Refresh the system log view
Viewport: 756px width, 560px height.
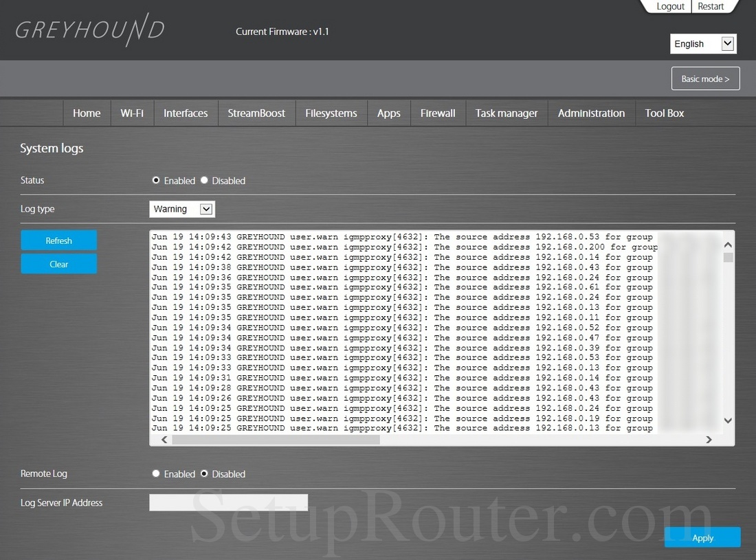[x=58, y=240]
